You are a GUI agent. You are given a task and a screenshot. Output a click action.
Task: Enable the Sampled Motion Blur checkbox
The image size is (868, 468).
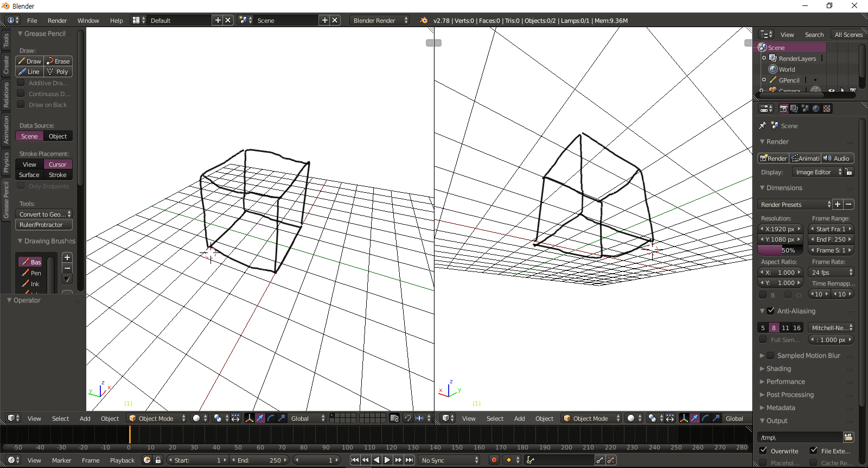pyautogui.click(x=771, y=355)
